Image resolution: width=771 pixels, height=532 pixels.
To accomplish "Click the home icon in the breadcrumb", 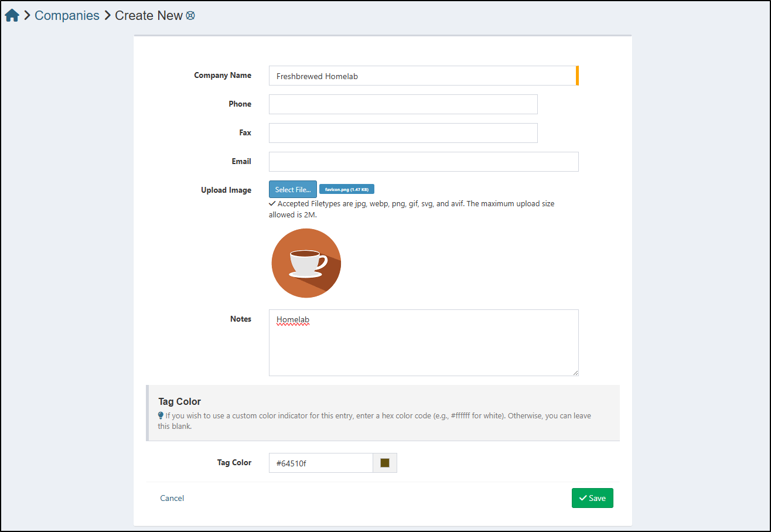I will coord(12,16).
